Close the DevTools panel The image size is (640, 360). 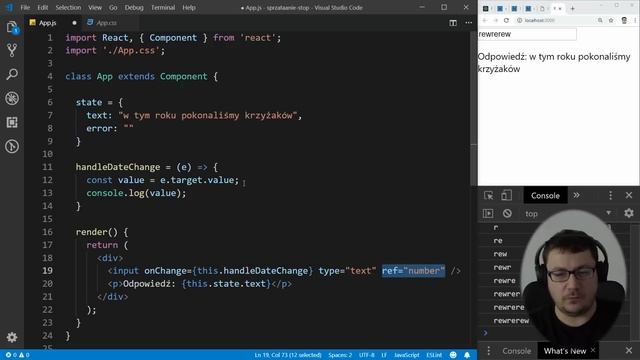coord(629,196)
